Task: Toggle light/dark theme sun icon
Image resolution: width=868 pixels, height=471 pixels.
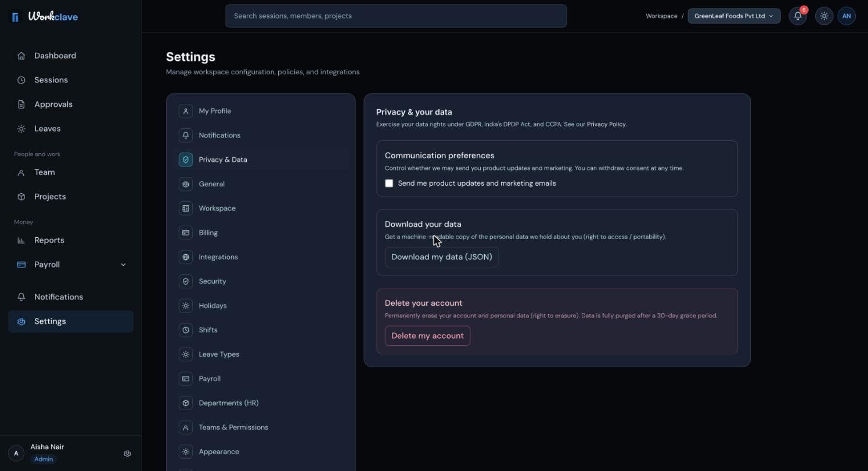Action: [824, 16]
